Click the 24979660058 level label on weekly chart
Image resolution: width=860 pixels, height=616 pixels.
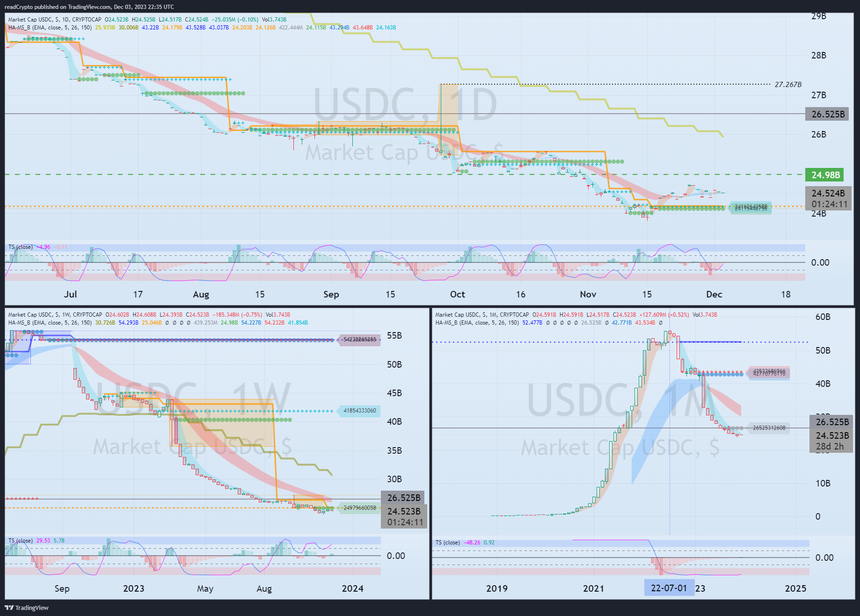pos(359,508)
